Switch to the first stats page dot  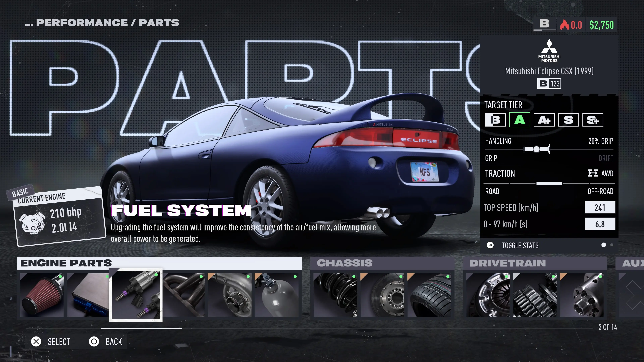(604, 245)
